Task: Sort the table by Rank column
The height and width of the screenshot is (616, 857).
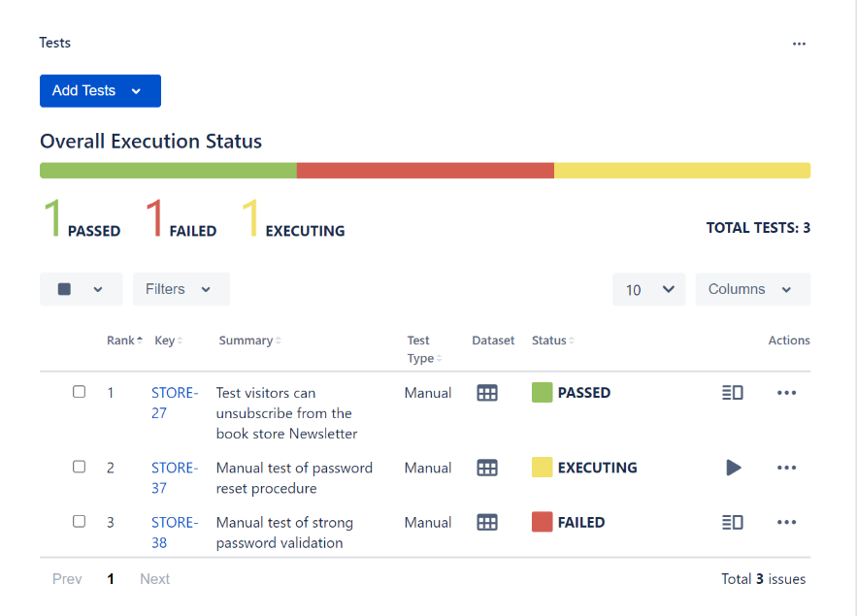Action: point(122,340)
